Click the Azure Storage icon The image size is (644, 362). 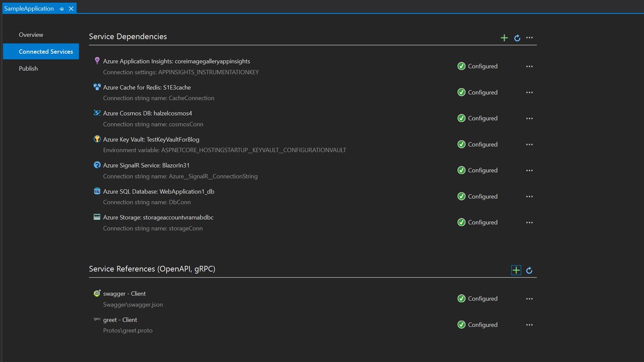[97, 217]
